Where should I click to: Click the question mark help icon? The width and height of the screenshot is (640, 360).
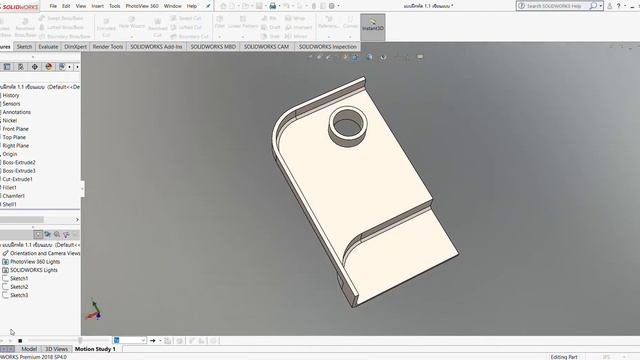point(618,6)
